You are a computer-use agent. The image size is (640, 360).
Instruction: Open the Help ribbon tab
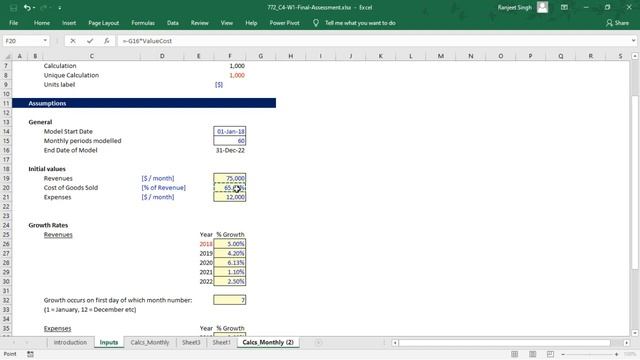[x=251, y=23]
